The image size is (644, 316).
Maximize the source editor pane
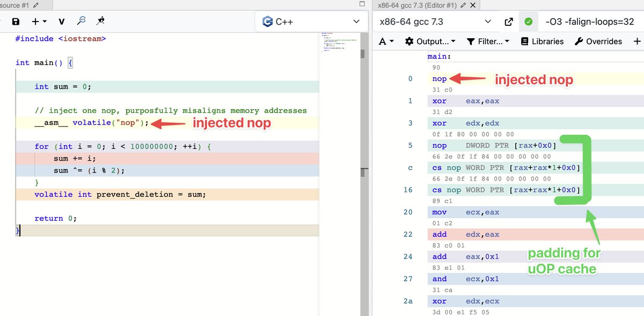pyautogui.click(x=362, y=3)
